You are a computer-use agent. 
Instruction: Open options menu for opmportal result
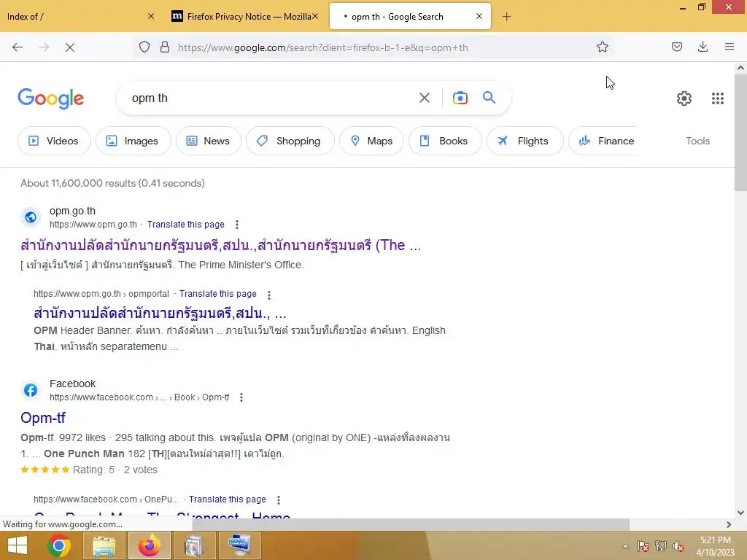pos(269,295)
